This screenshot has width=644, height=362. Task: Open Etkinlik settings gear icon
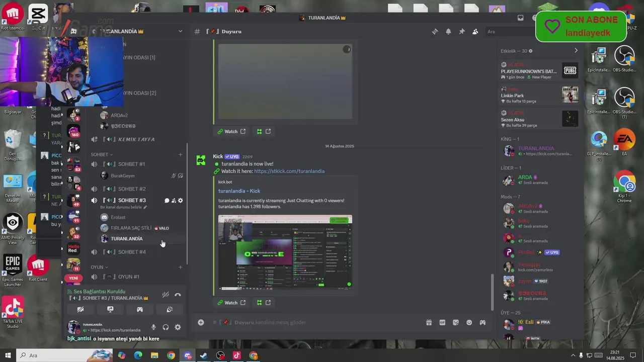[x=530, y=51]
